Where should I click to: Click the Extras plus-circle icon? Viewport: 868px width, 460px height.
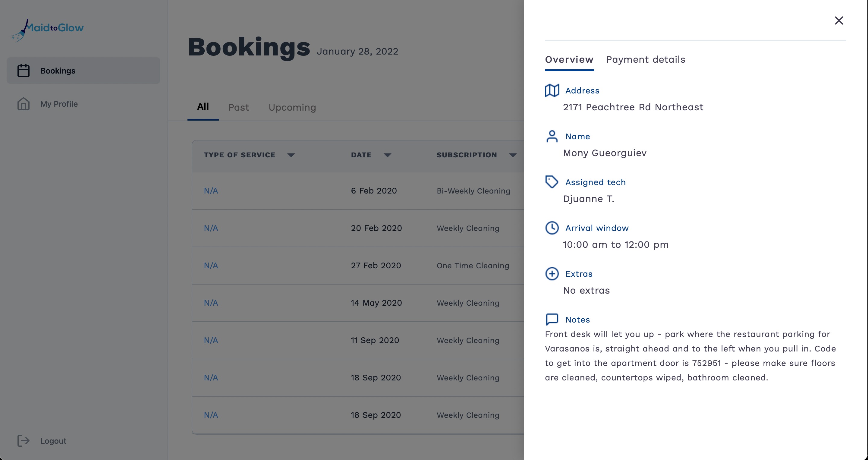pos(552,274)
